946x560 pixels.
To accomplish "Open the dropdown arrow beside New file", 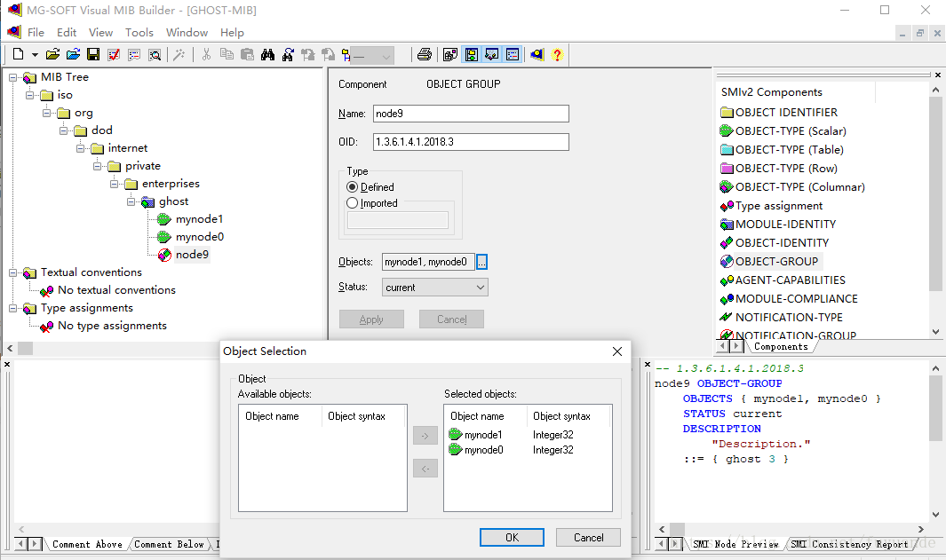I will coord(35,55).
